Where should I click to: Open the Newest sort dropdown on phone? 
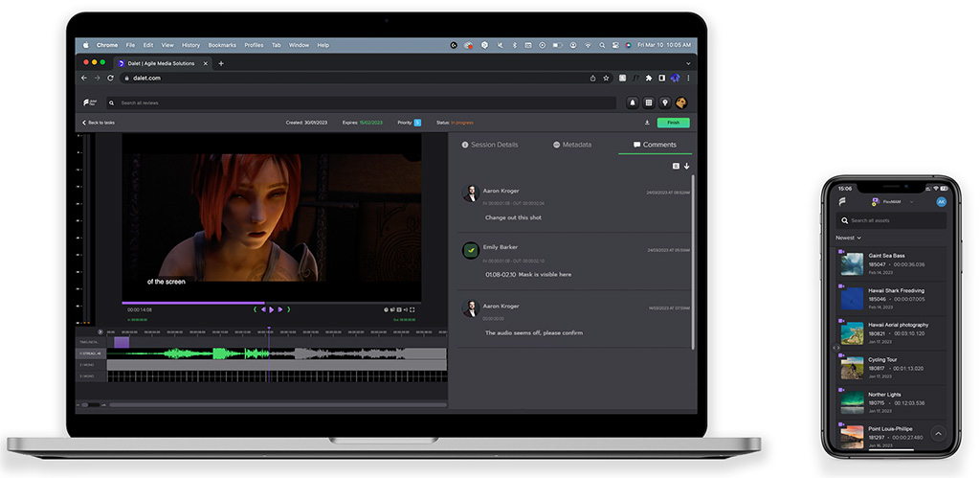tap(848, 238)
